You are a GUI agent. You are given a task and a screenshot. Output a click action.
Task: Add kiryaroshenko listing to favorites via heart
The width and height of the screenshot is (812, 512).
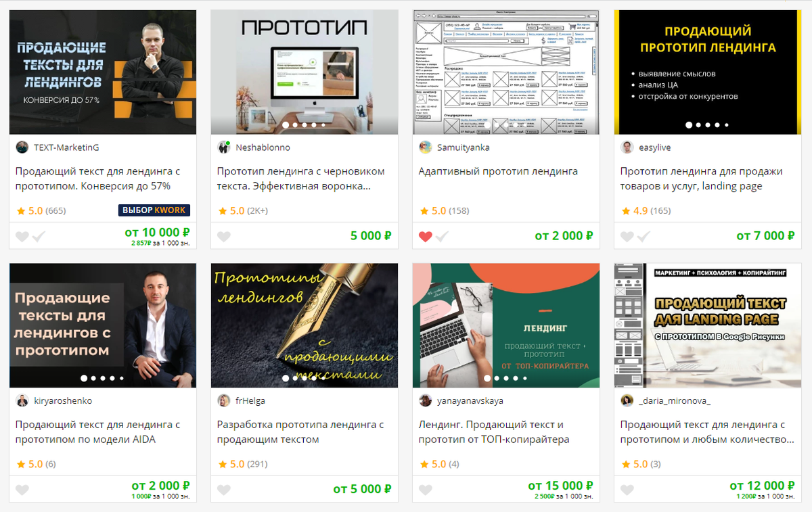click(22, 490)
